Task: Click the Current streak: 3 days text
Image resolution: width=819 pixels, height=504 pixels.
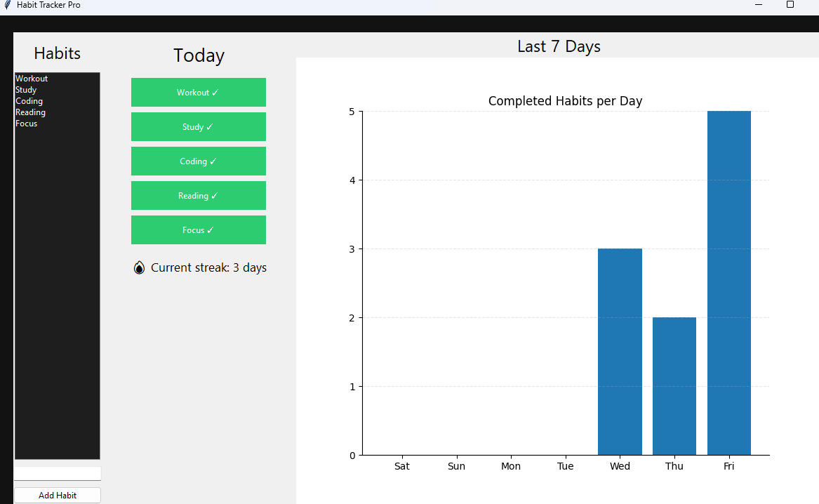Action: pyautogui.click(x=209, y=267)
